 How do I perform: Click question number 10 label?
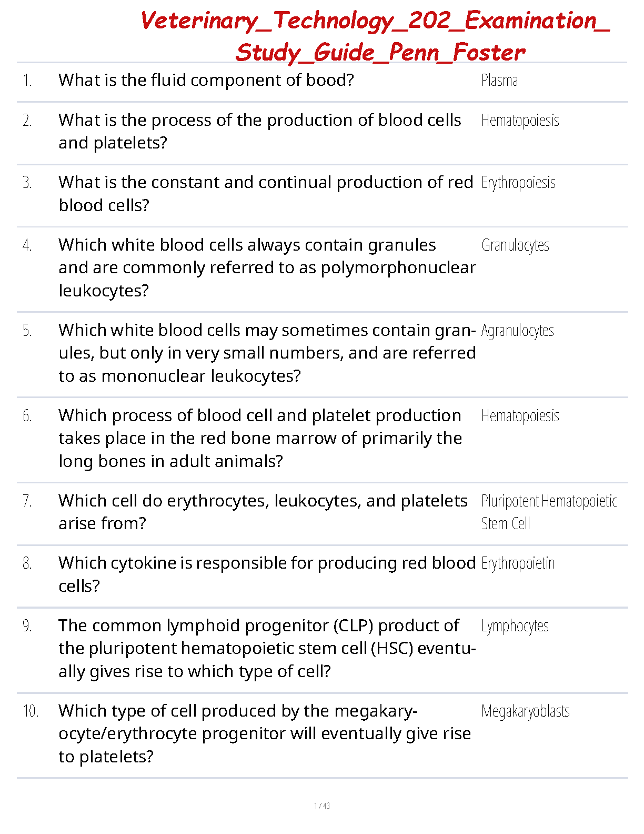pos(31,711)
